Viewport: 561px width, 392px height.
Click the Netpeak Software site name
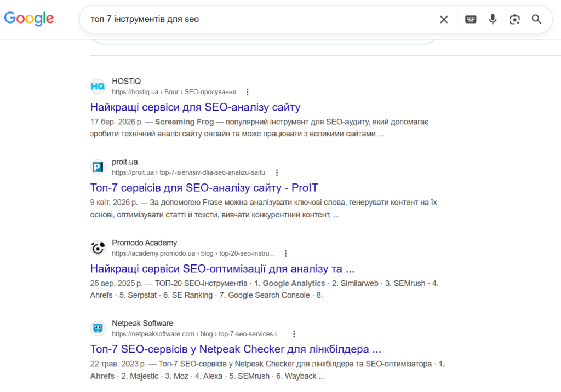(142, 324)
